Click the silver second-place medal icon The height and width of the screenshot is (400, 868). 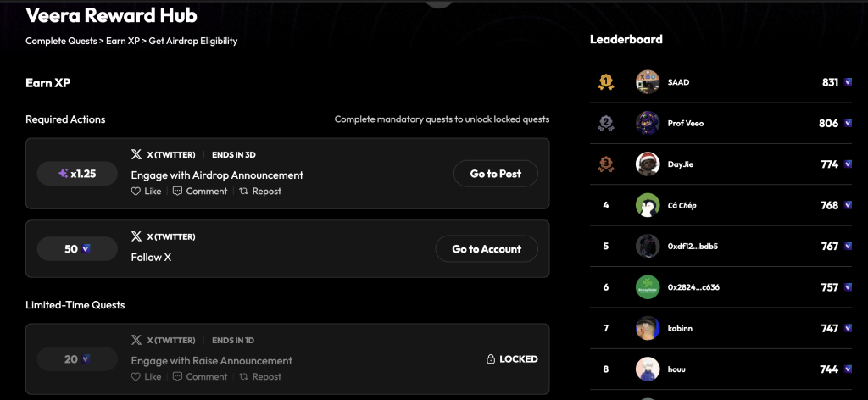click(x=605, y=123)
